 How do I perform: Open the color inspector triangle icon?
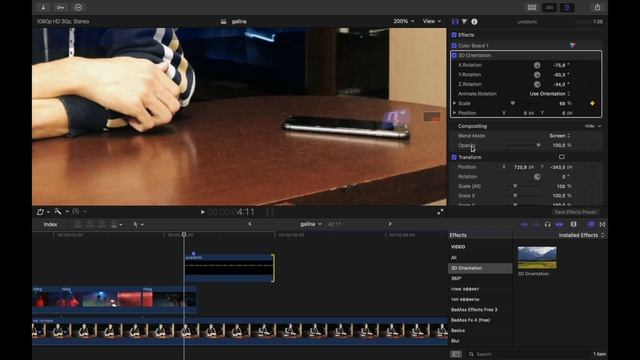click(464, 21)
